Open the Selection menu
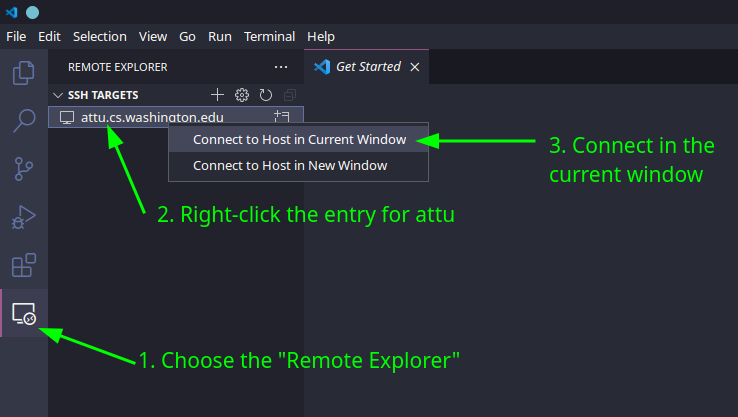The width and height of the screenshot is (738, 417). click(100, 36)
